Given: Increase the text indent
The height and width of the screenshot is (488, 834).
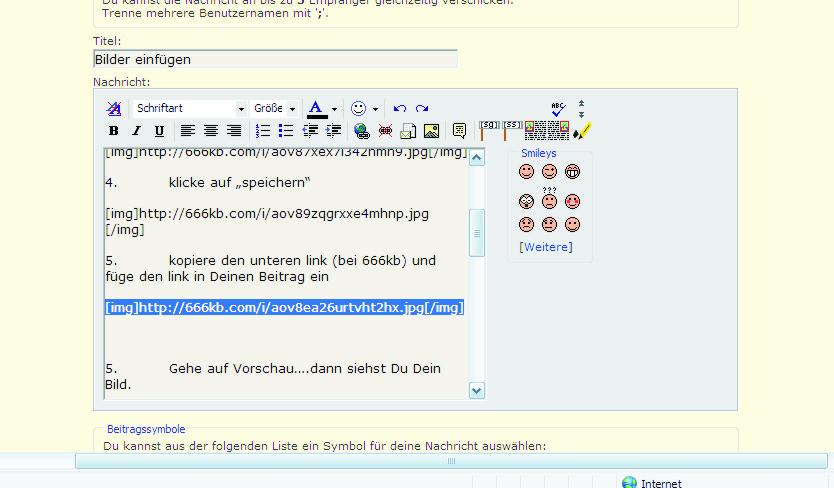Looking at the screenshot, I should (x=333, y=131).
